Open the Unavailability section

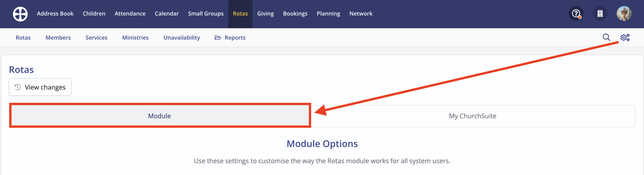182,37
